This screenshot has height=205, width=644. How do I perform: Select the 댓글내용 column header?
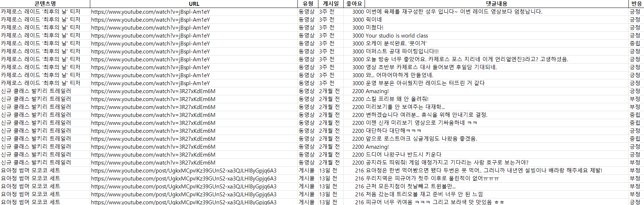(497, 4)
